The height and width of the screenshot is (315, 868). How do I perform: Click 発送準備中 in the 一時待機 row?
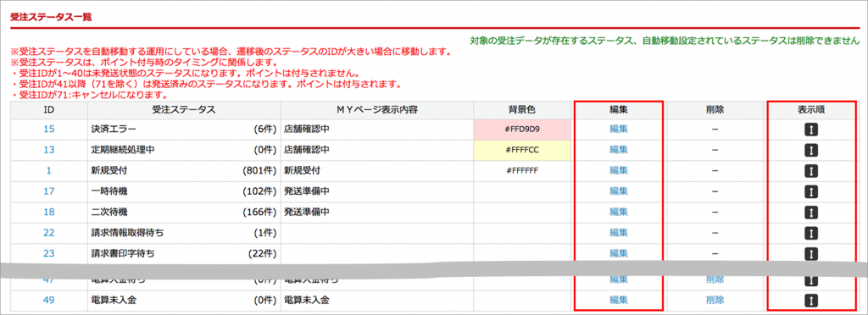pyautogui.click(x=307, y=191)
